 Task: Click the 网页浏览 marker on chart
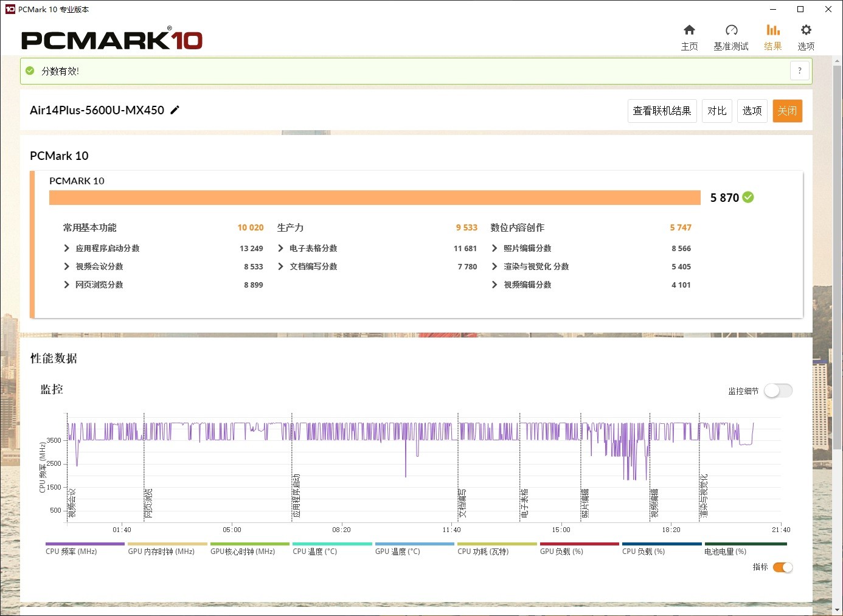148,503
